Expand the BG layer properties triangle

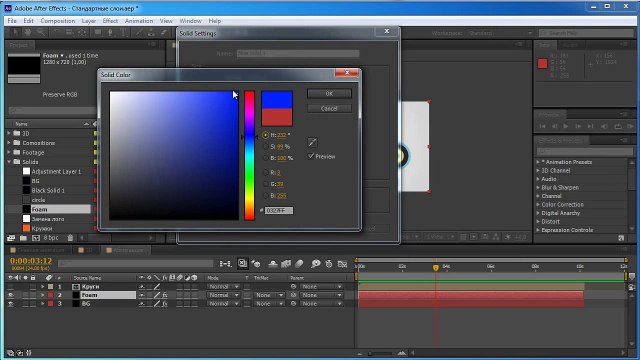point(42,304)
